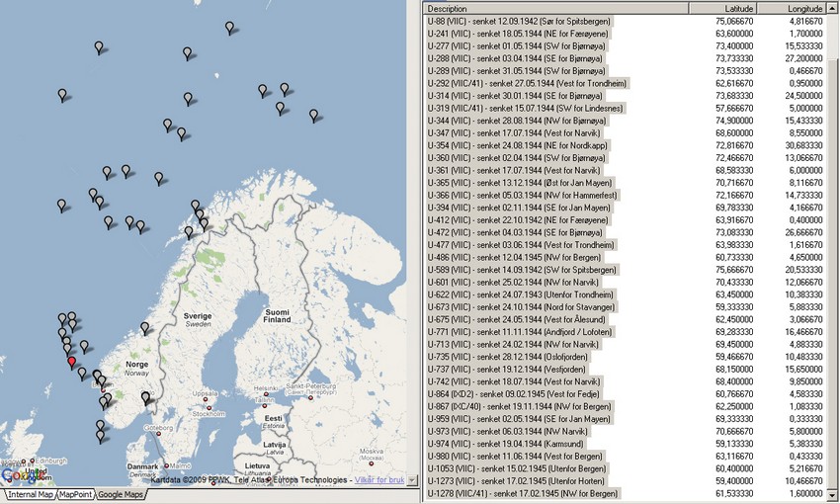Select row 'U-472 (VIIC) - senket 04.03.1944'
This screenshot has width=840, height=504.
point(626,232)
